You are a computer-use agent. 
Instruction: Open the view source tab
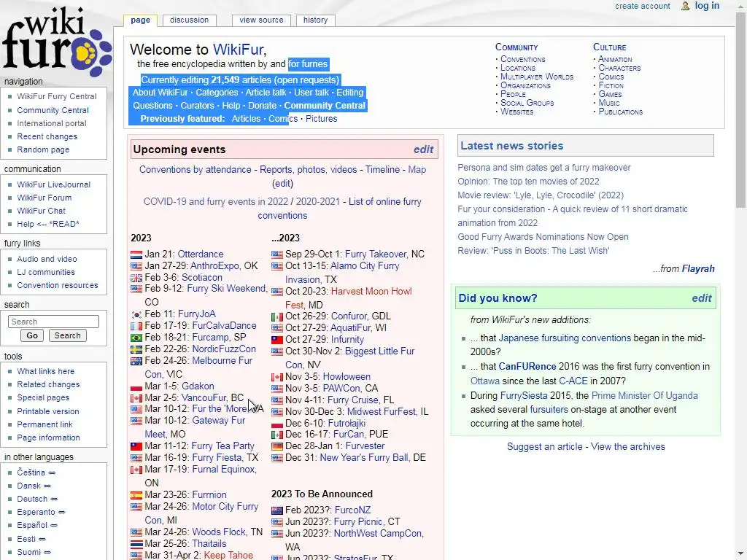pyautogui.click(x=261, y=20)
